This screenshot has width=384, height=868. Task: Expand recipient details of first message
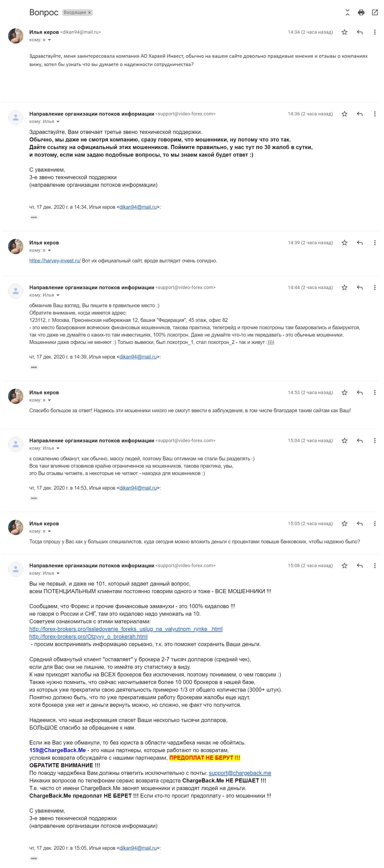click(49, 40)
